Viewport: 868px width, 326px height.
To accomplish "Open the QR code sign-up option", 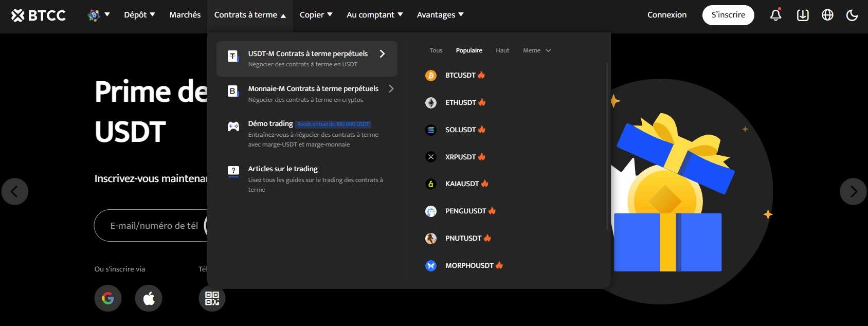I will point(211,298).
